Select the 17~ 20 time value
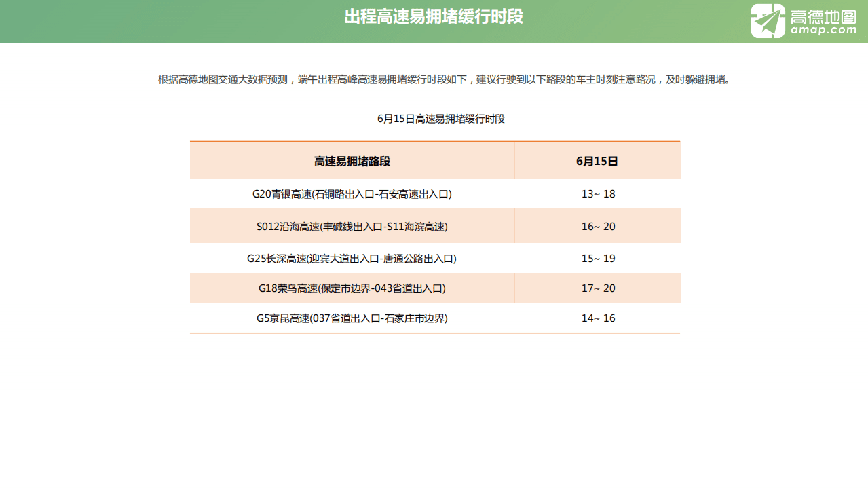 click(x=597, y=288)
